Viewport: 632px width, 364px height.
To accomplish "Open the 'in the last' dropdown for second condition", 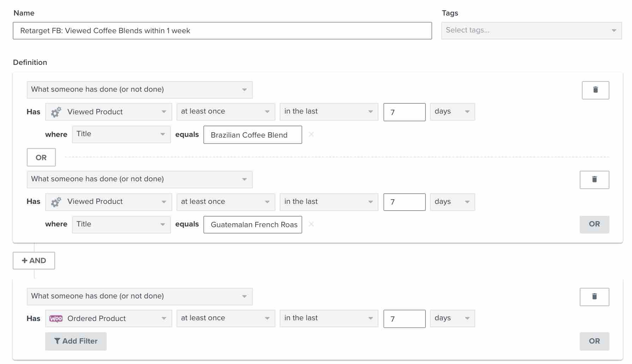I will [x=328, y=202].
